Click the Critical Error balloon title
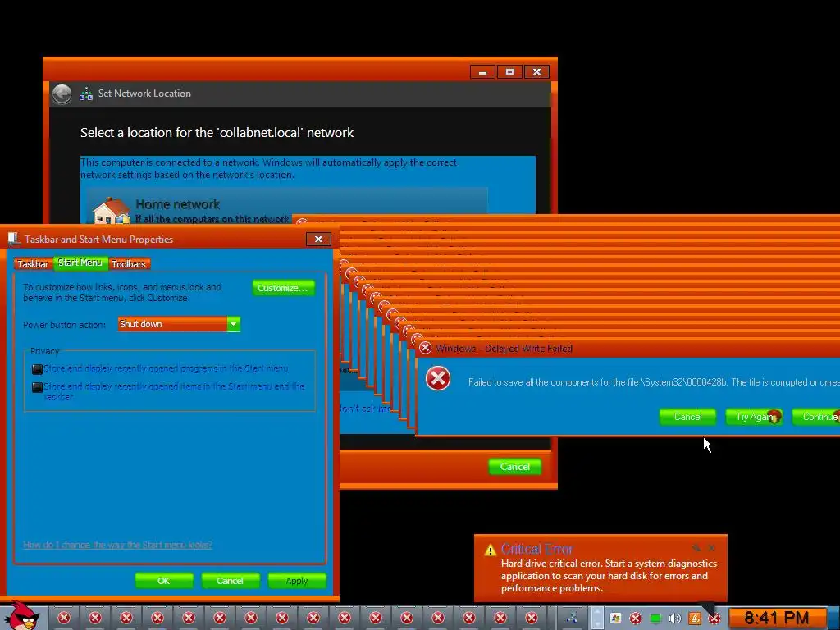This screenshot has height=630, width=840. coord(536,549)
